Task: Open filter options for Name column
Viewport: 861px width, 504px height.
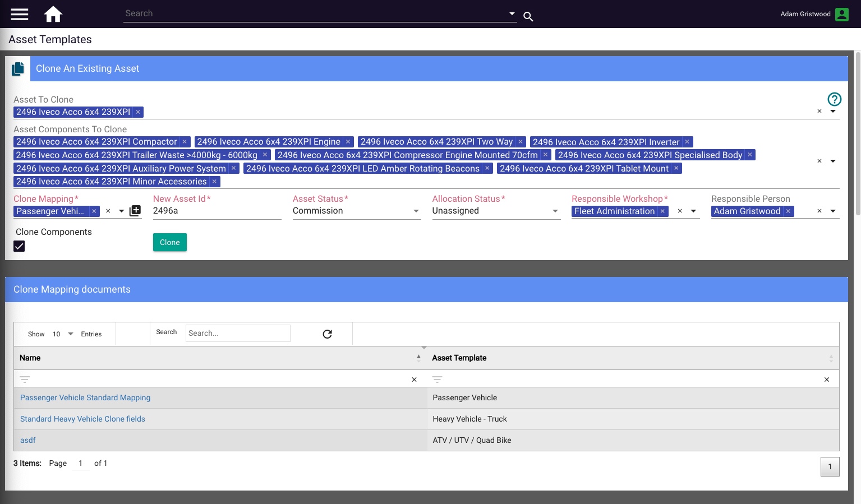Action: coord(25,380)
